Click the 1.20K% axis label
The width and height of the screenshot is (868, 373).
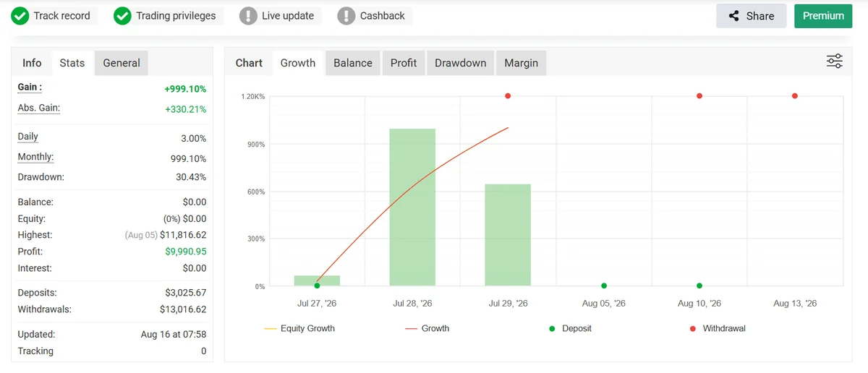[253, 97]
